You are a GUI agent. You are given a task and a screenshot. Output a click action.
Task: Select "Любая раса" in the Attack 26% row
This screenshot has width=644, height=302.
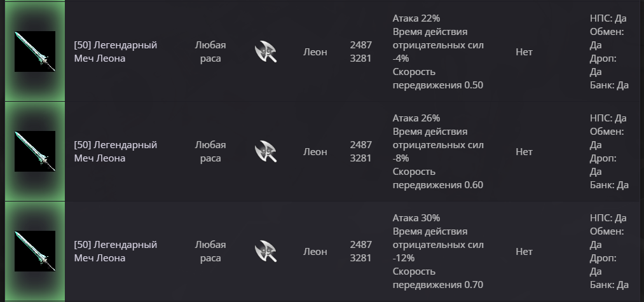click(210, 152)
